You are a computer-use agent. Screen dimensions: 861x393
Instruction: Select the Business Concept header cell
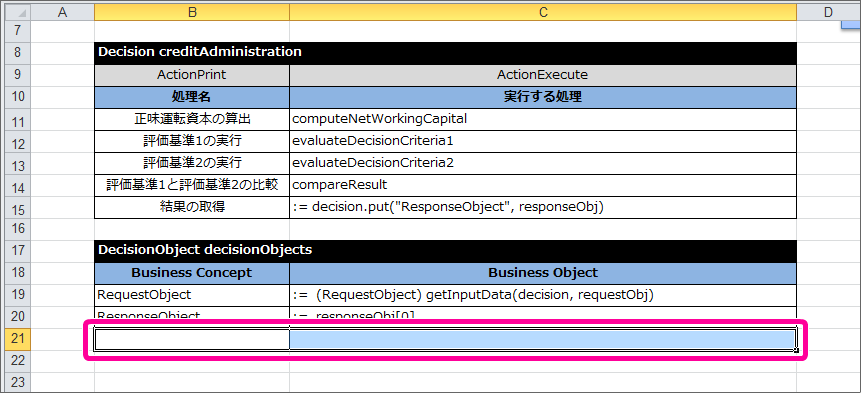192,273
